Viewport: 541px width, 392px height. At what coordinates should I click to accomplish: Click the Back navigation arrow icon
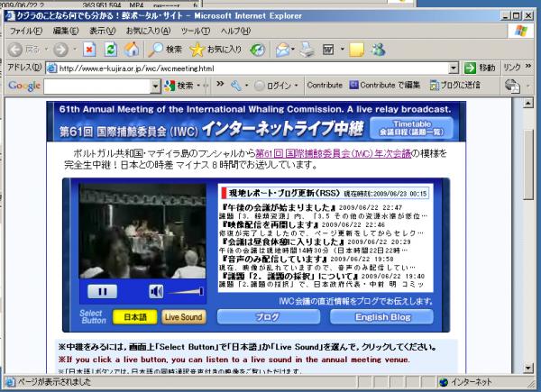point(14,50)
